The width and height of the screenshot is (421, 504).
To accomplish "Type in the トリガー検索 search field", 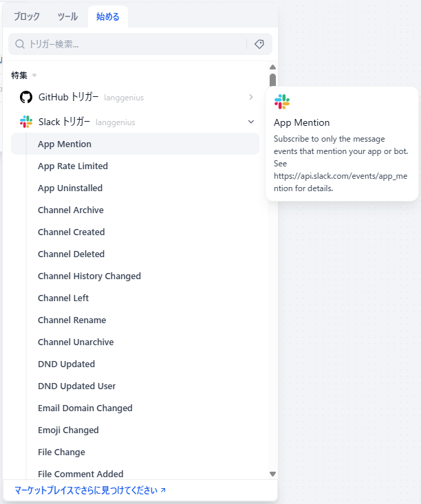I will point(134,44).
